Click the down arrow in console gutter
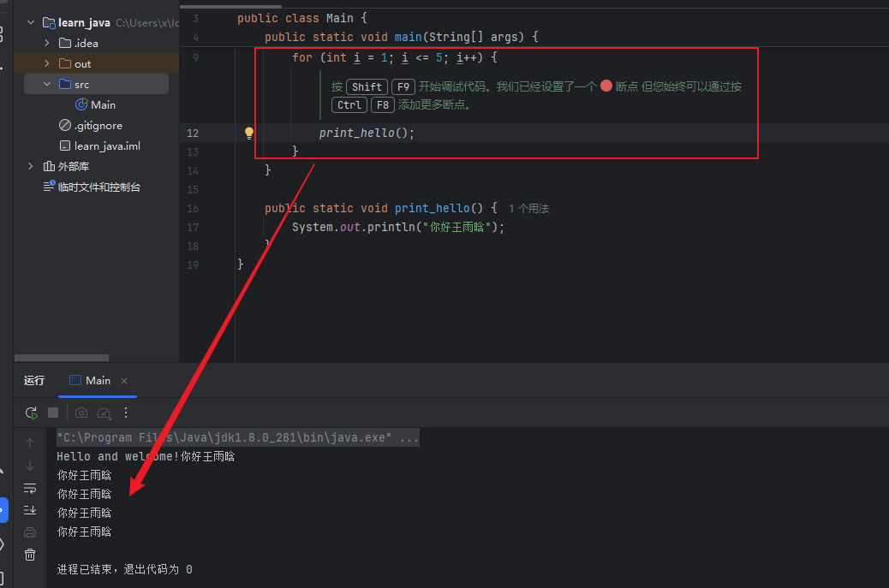889x588 pixels. pyautogui.click(x=30, y=466)
